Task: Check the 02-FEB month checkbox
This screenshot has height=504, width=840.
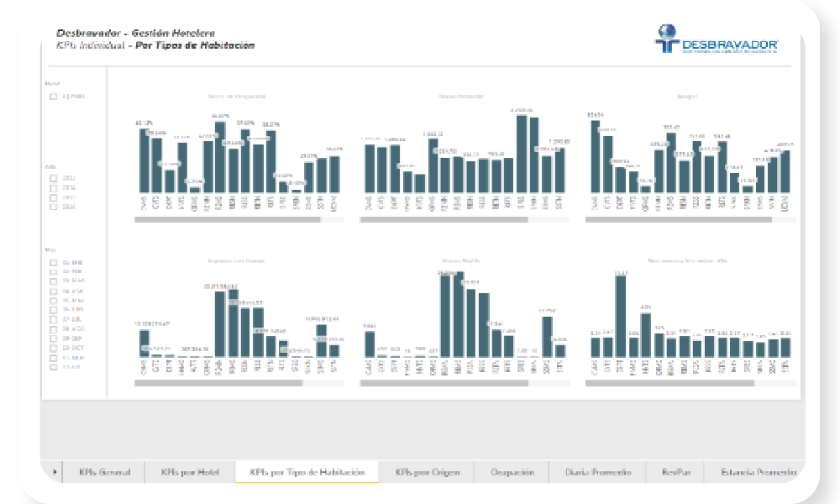Action: click(x=53, y=271)
